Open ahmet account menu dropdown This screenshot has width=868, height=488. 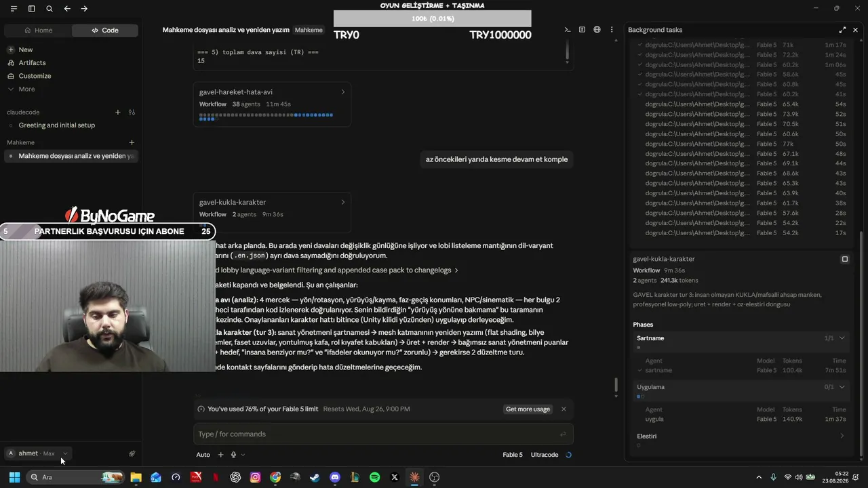click(38, 453)
